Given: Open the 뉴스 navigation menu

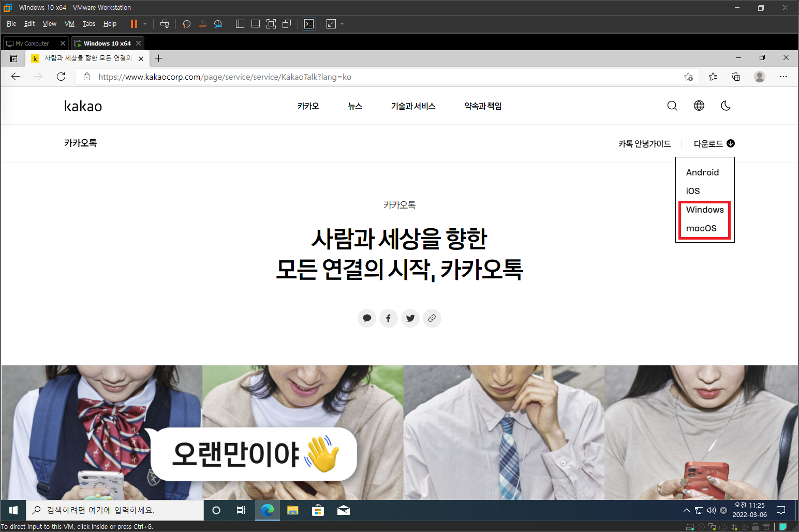Looking at the screenshot, I should click(355, 106).
